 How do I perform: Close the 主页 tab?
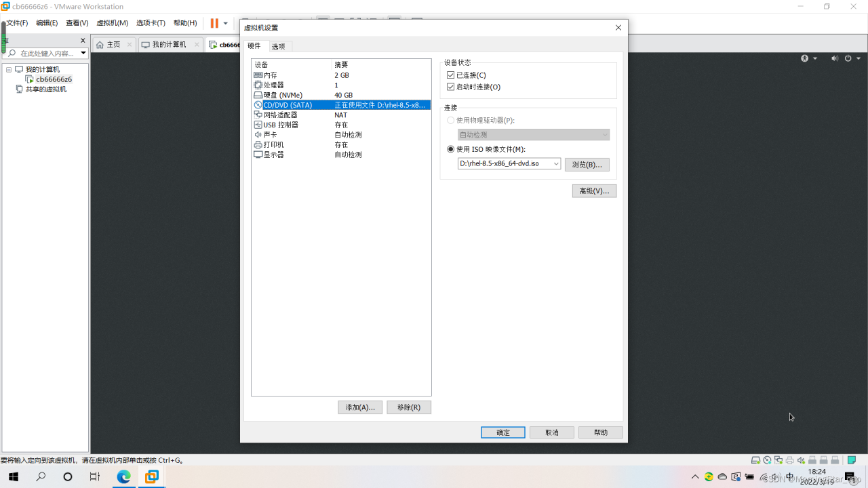[x=130, y=45]
